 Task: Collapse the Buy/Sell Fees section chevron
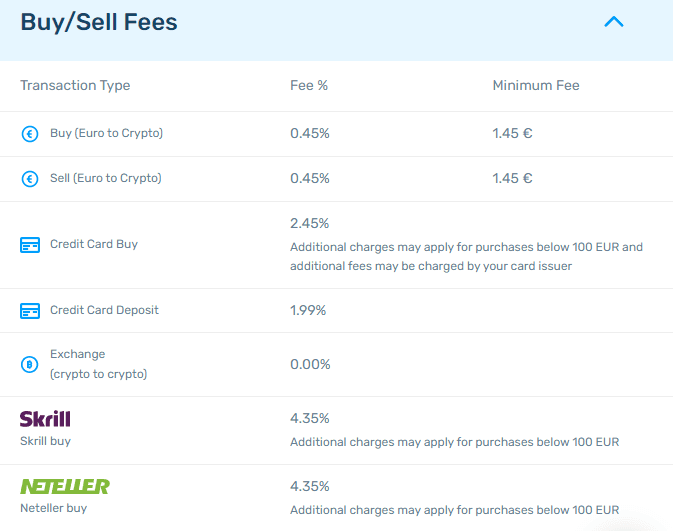coord(614,21)
